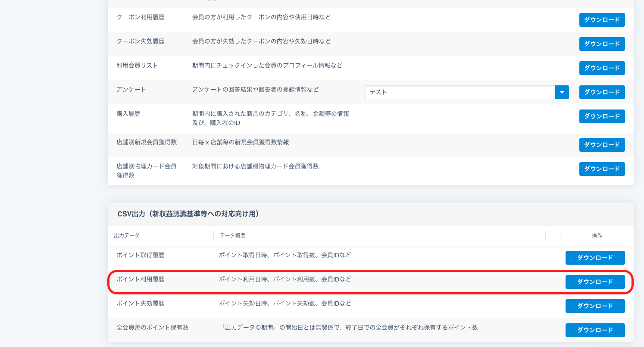Viewport: 644px width, 347px height.
Task: Select the ポイント利用履歴 row label
Action: (140, 279)
